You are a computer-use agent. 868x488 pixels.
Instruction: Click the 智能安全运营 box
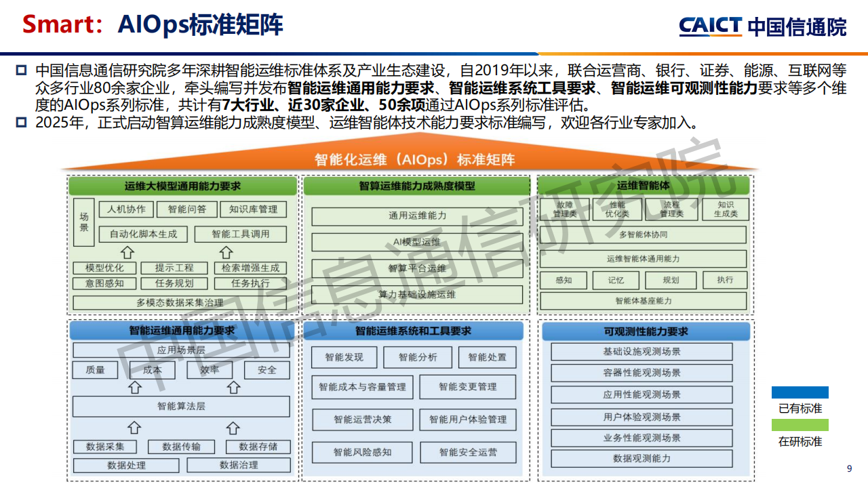[468, 452]
